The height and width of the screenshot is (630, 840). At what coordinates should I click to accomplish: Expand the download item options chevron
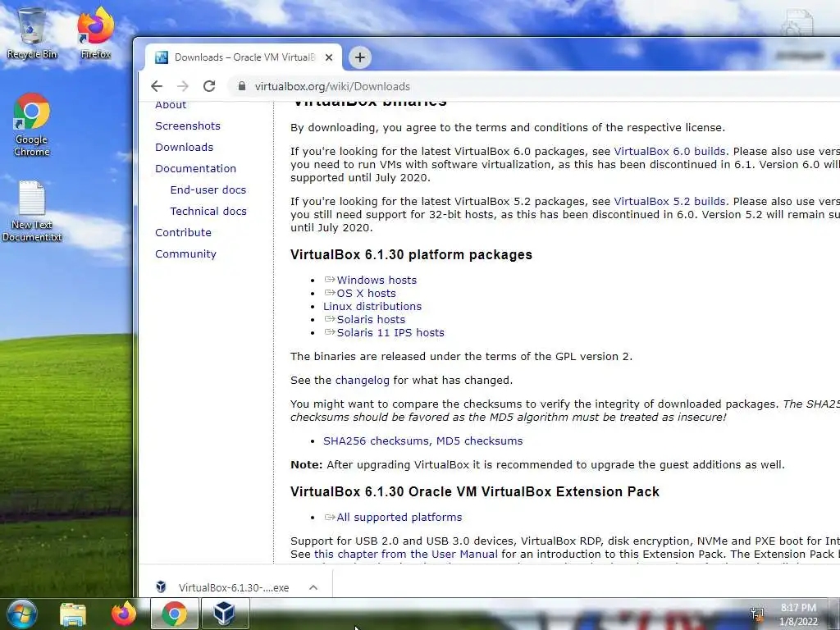tap(313, 587)
